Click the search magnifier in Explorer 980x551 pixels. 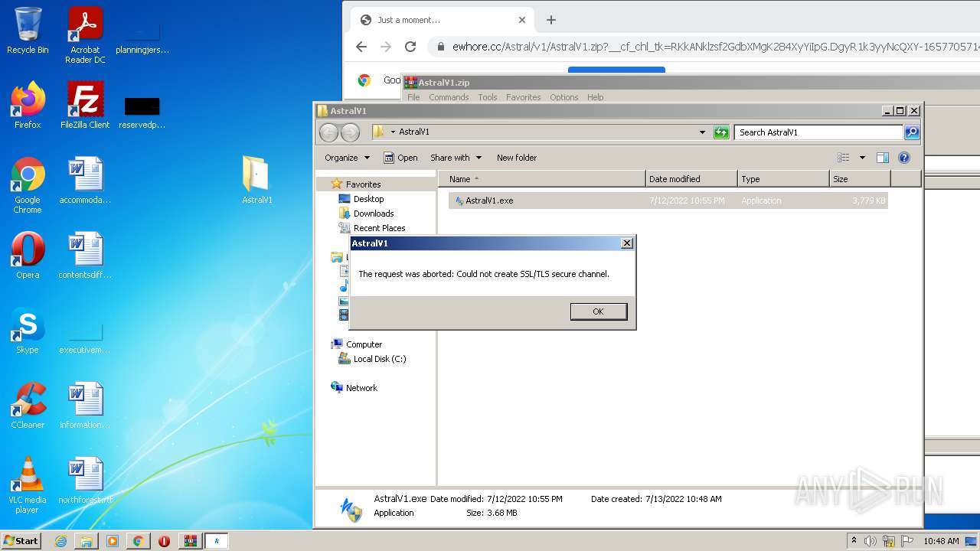(x=911, y=132)
